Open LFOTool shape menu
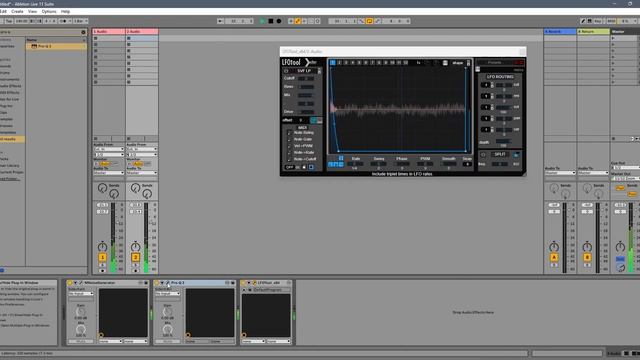The image size is (640, 360). [458, 63]
